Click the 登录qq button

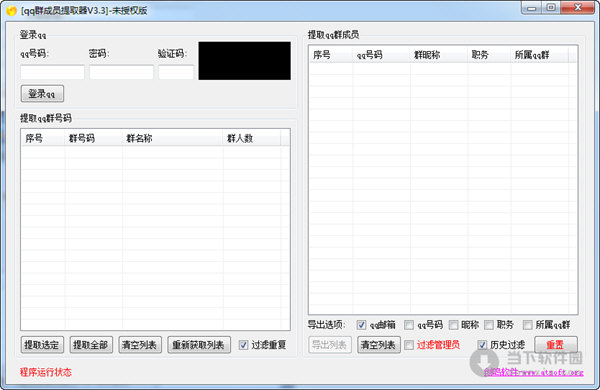click(42, 94)
